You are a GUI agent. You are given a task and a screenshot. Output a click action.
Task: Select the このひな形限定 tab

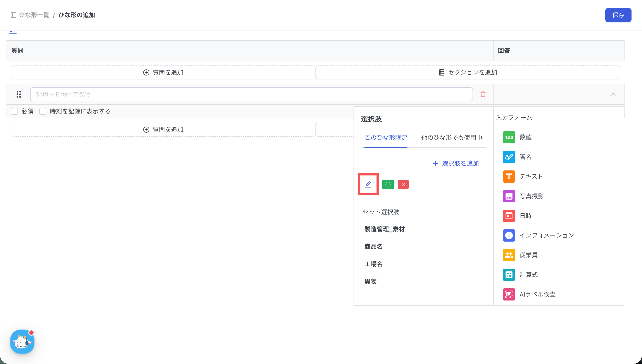(x=386, y=137)
